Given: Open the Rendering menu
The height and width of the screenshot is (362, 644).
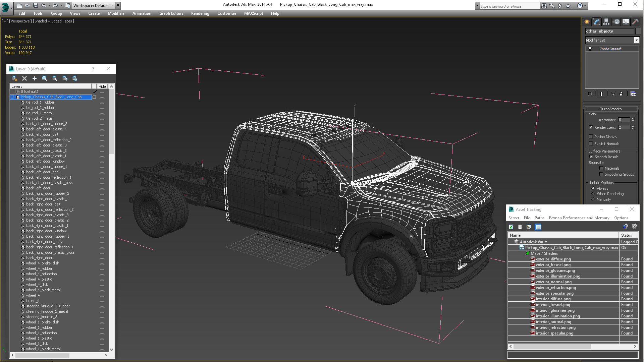Looking at the screenshot, I should click(200, 13).
